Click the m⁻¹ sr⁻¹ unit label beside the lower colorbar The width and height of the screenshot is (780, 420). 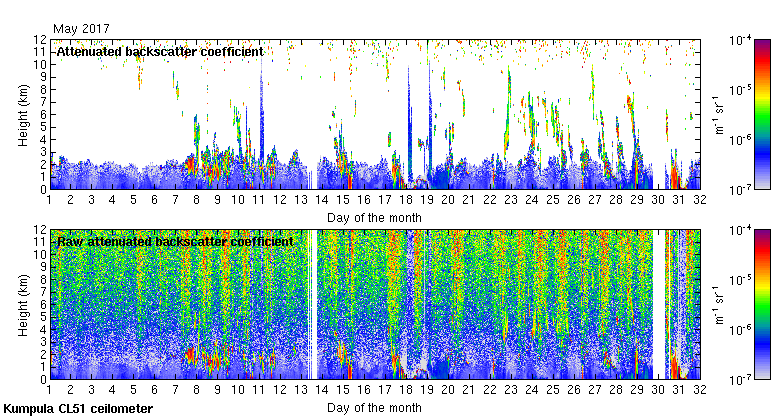click(720, 305)
